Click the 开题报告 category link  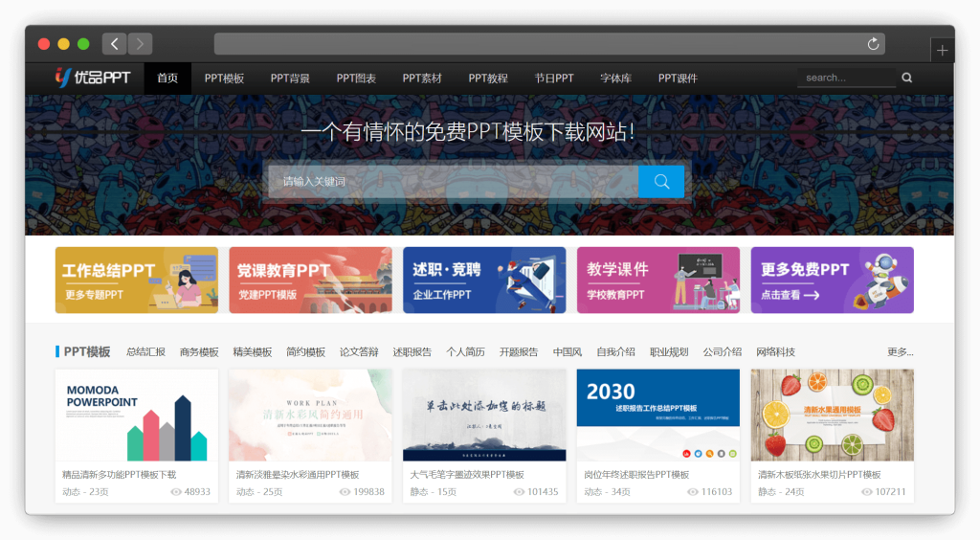pos(519,352)
